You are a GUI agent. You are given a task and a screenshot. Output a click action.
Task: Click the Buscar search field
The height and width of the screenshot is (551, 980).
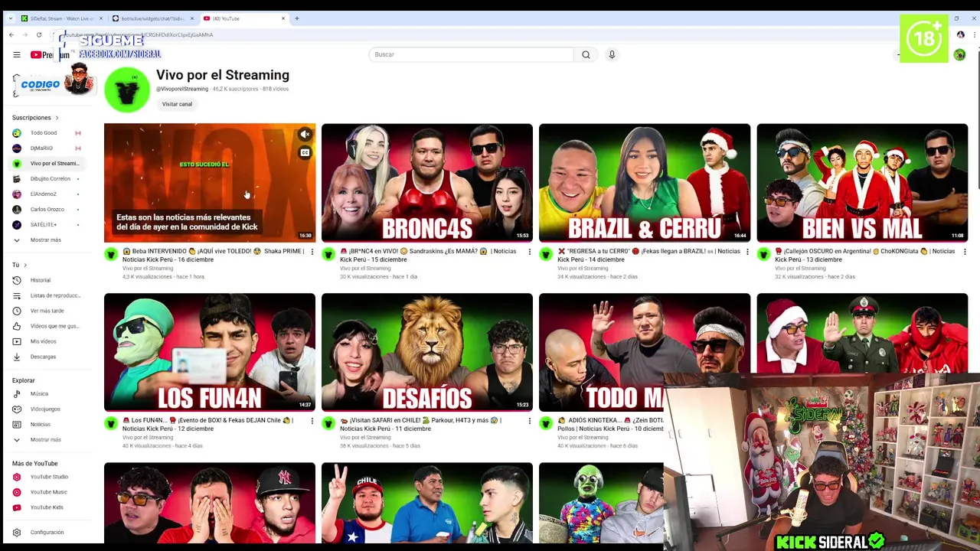(471, 54)
